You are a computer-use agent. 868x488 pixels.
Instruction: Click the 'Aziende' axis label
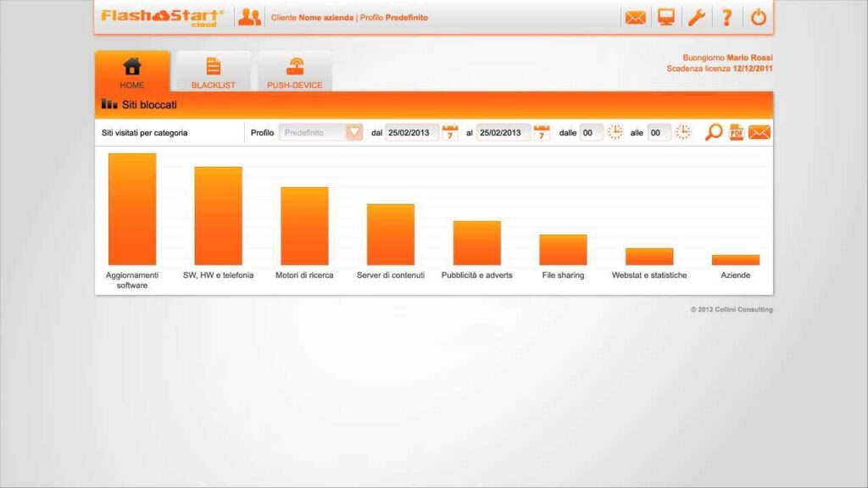point(735,275)
